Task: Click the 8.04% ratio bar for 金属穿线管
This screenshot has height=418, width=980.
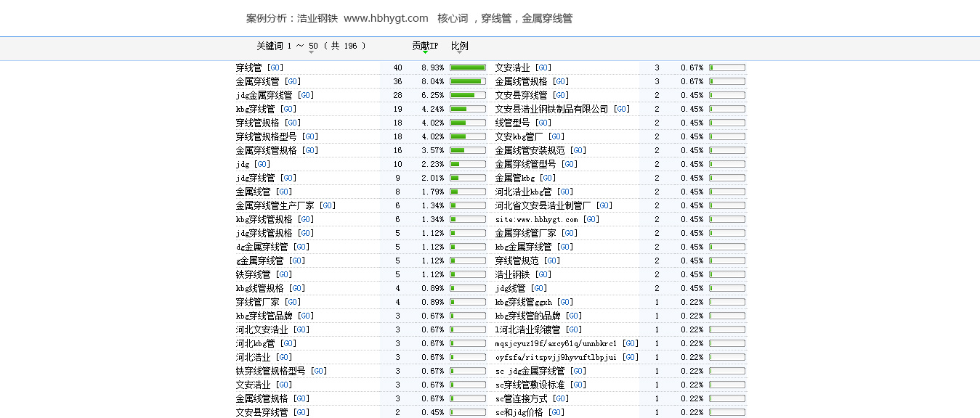Action: coord(468,81)
